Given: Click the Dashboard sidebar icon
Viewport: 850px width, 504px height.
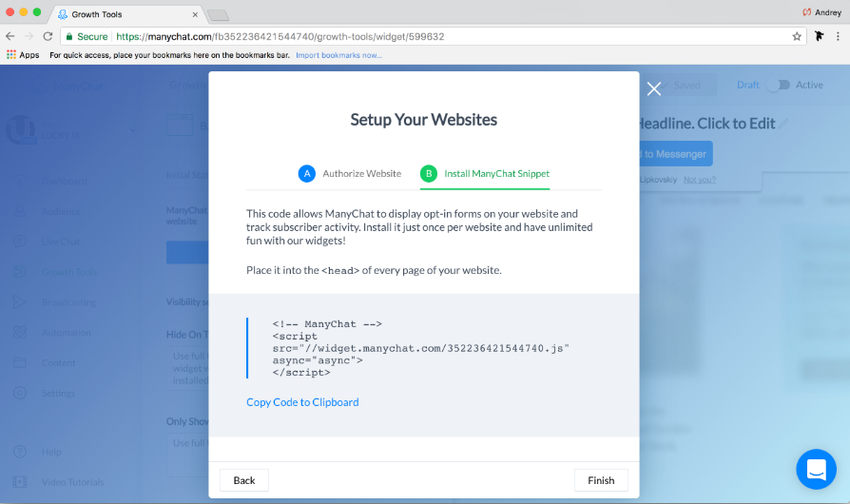Looking at the screenshot, I should pos(20,181).
